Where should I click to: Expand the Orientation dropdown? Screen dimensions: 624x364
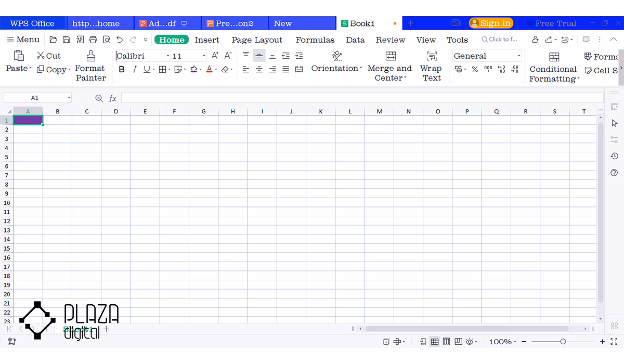(x=361, y=69)
